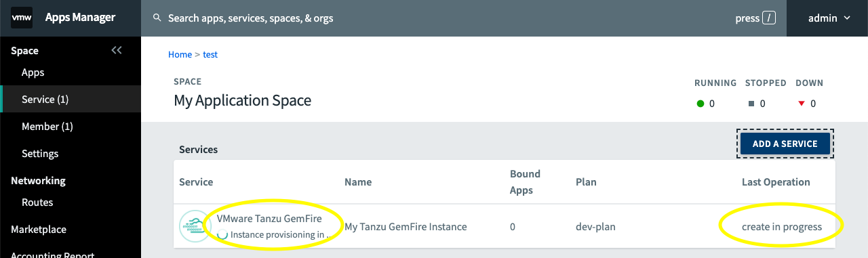Open Marketplace in the sidebar
The width and height of the screenshot is (868, 258).
39,230
